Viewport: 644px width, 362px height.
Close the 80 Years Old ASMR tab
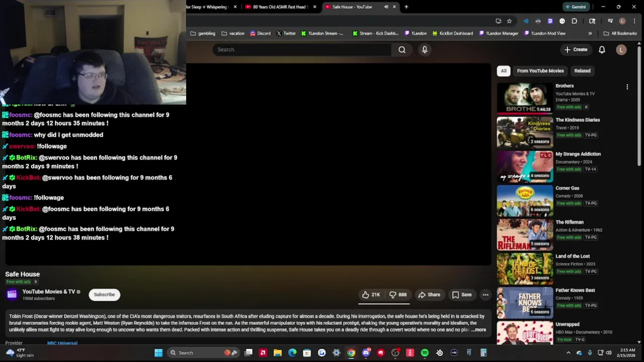(x=315, y=7)
